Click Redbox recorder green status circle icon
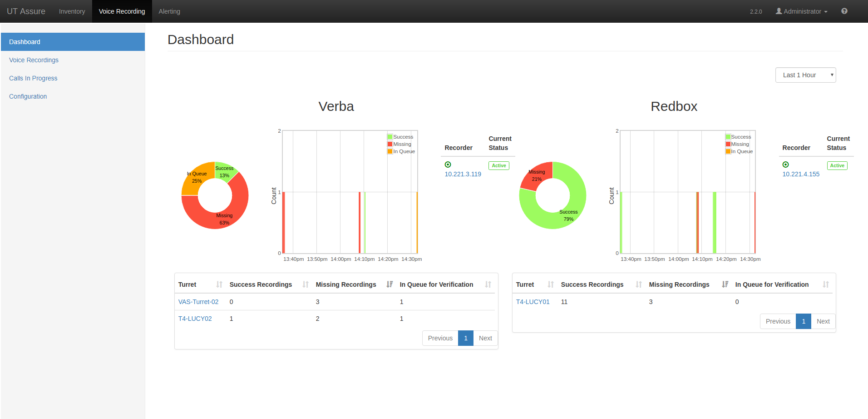868x419 pixels. [x=785, y=165]
